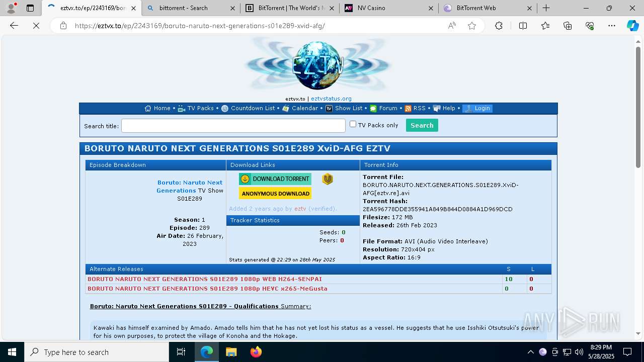644x362 pixels.
Task: Stop loading the page
Action: [36, 26]
